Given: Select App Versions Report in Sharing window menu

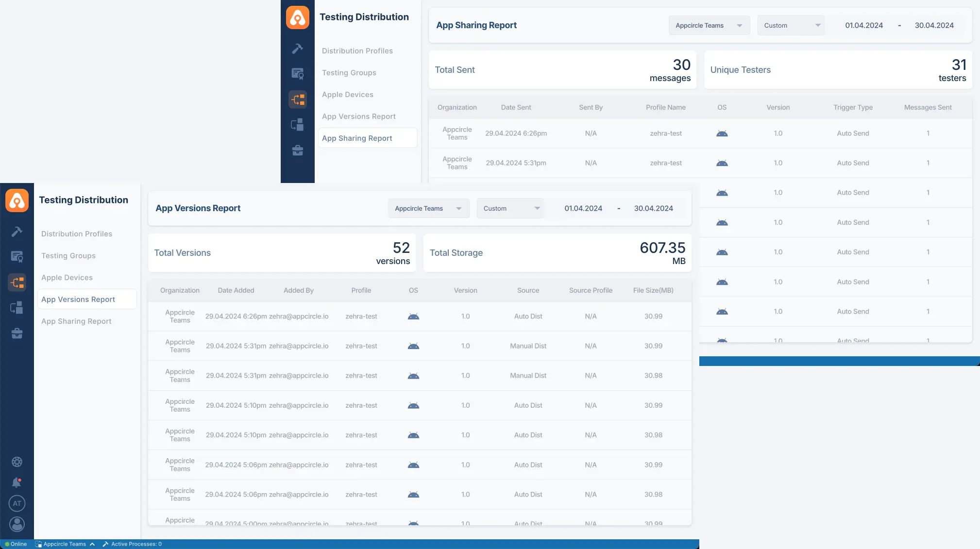Looking at the screenshot, I should pos(359,116).
